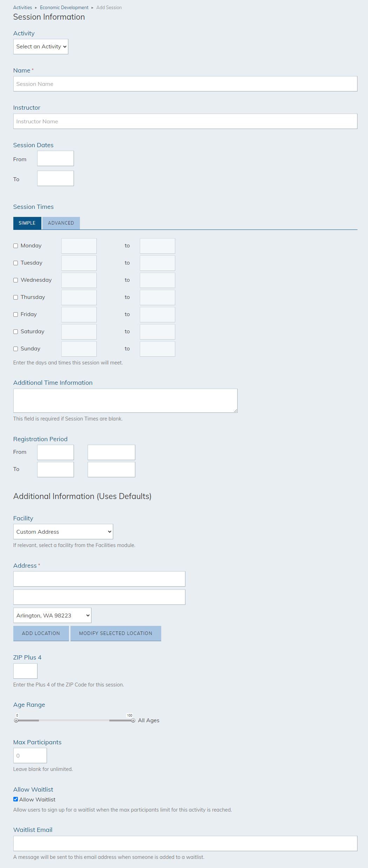The image size is (368, 868).
Task: Click the Max Participants field
Action: (30, 756)
